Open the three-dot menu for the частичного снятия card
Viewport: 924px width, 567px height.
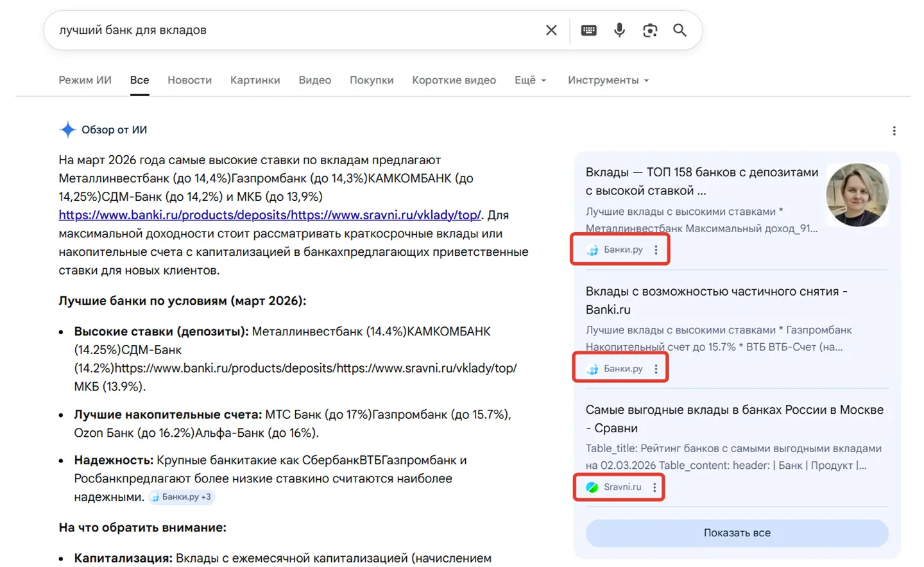[656, 369]
